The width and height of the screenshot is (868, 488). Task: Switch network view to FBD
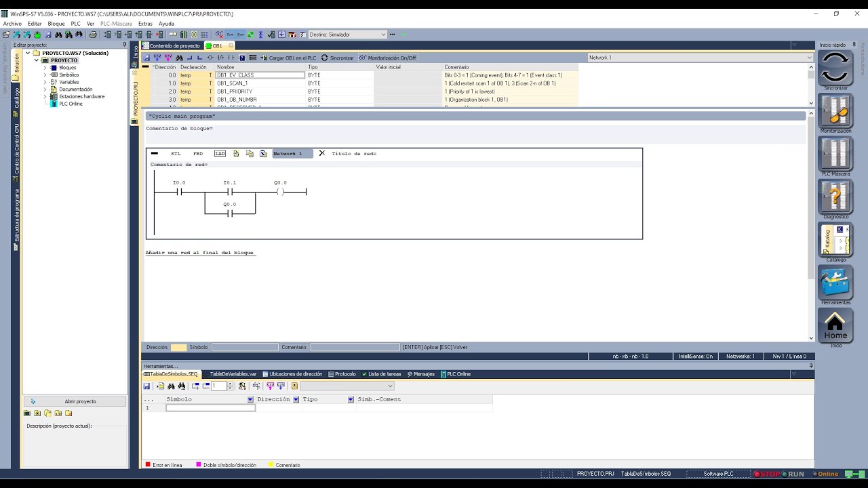coord(198,154)
